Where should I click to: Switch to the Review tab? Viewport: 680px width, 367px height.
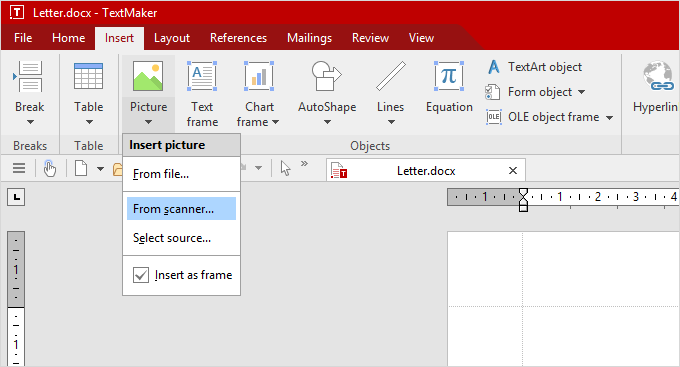370,38
